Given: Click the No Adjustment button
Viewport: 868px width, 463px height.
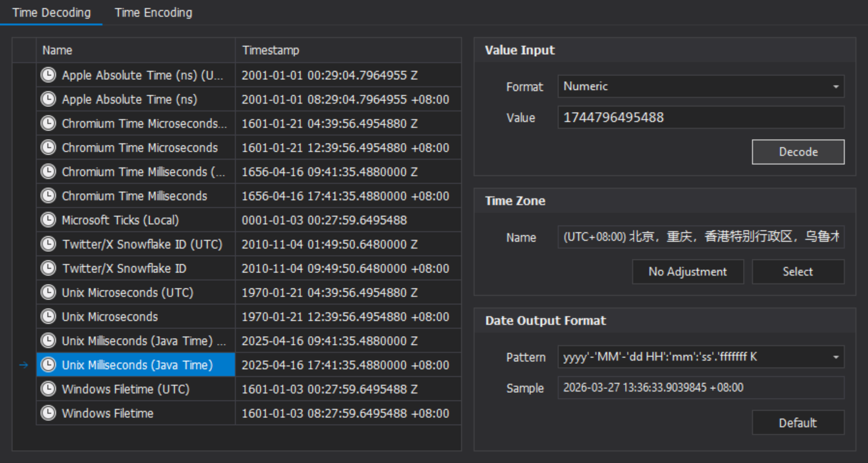Looking at the screenshot, I should point(688,272).
